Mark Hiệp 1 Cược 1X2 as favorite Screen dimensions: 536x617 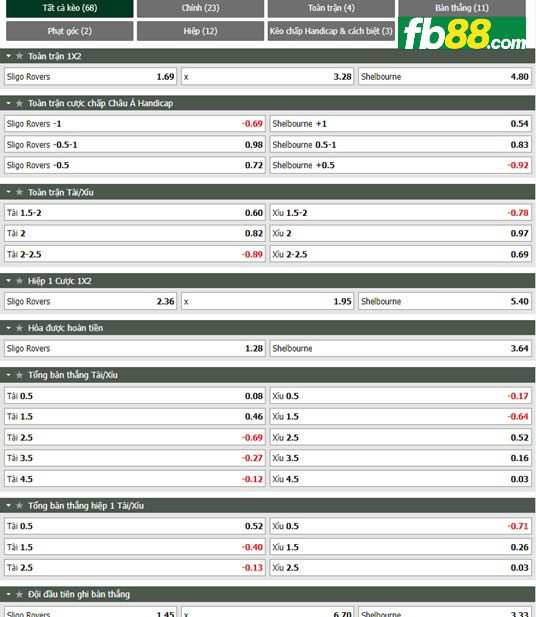point(19,281)
